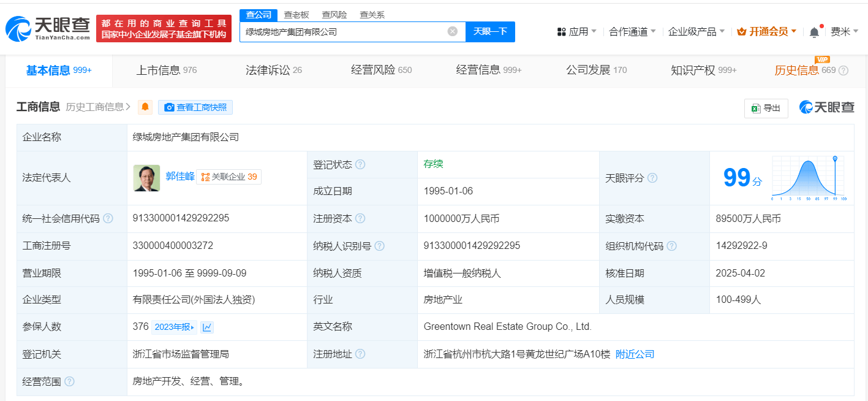Image resolution: width=868 pixels, height=401 pixels.
Task: Click the legal representative's portrait photo
Action: coord(146,177)
